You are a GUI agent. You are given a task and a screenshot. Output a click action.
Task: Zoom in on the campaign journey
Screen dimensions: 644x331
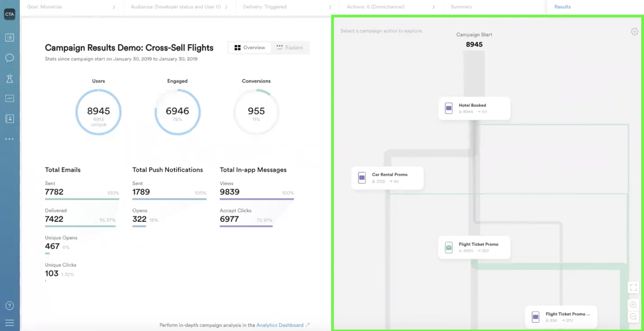(633, 305)
